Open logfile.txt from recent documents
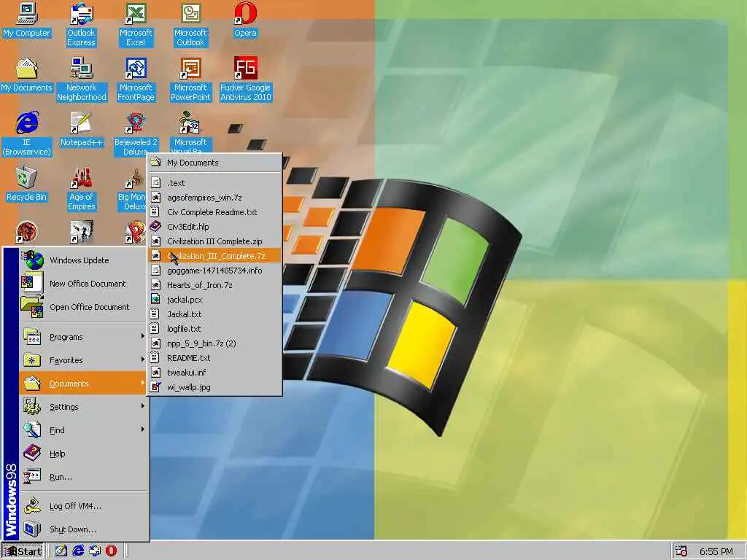 tap(214, 329)
